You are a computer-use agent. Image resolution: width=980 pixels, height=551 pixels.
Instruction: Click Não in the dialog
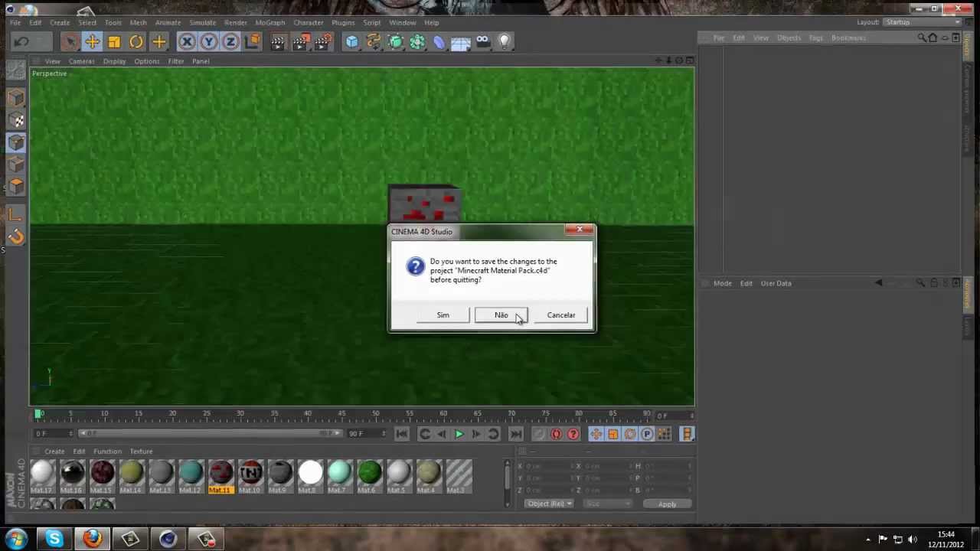point(501,315)
